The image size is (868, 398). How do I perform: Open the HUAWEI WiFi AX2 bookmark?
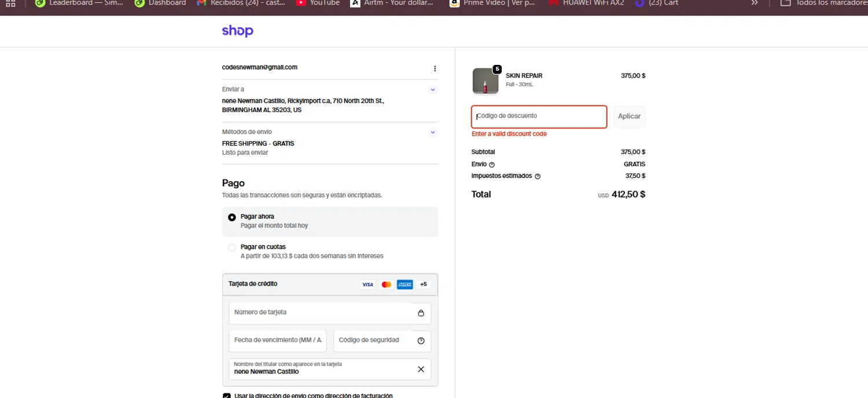(586, 3)
